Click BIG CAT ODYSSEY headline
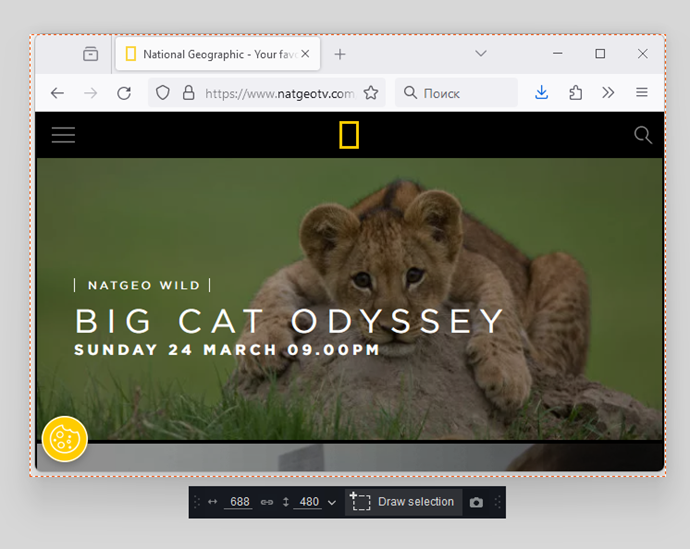The width and height of the screenshot is (690, 549). pyautogui.click(x=289, y=321)
